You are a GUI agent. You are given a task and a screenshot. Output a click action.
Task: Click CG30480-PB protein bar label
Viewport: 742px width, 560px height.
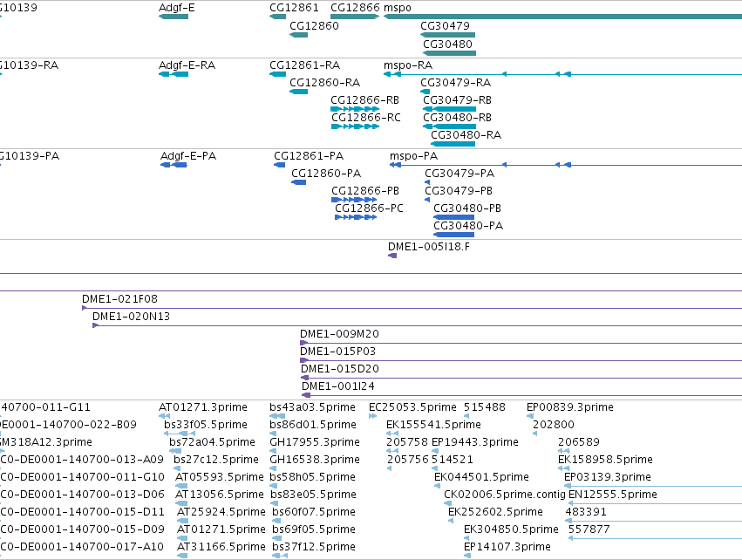(467, 208)
